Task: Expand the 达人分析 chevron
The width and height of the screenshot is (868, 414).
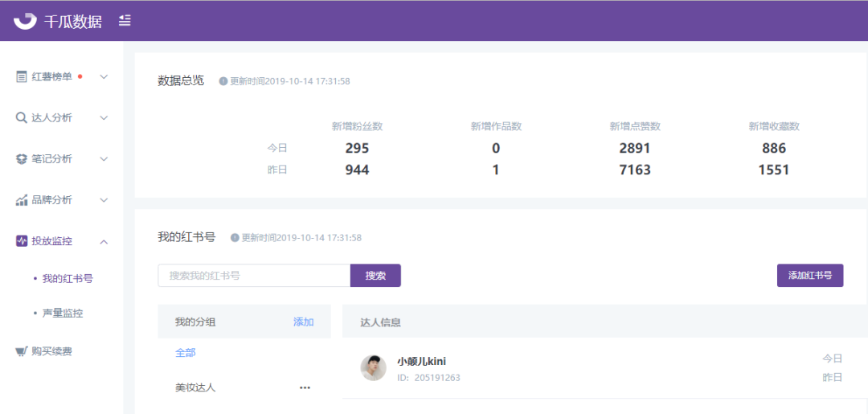Action: (x=104, y=118)
